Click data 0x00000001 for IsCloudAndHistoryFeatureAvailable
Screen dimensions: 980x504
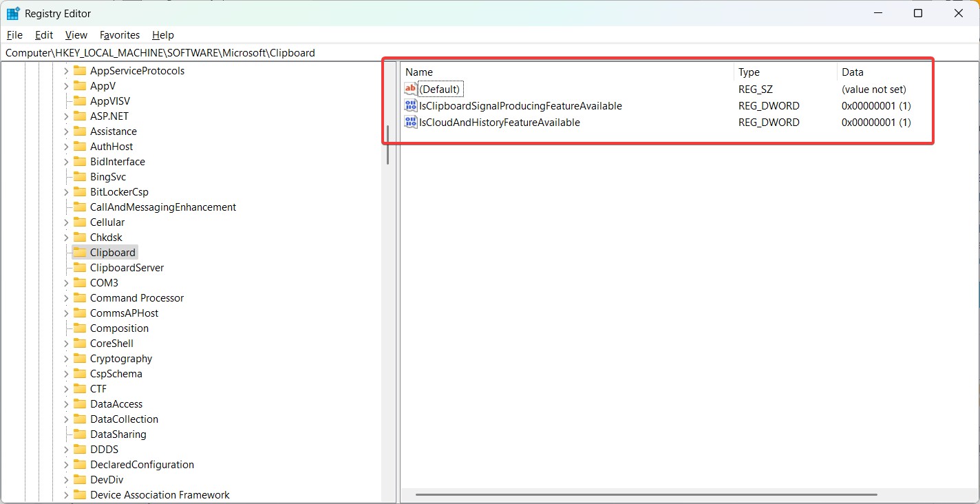[x=876, y=122]
